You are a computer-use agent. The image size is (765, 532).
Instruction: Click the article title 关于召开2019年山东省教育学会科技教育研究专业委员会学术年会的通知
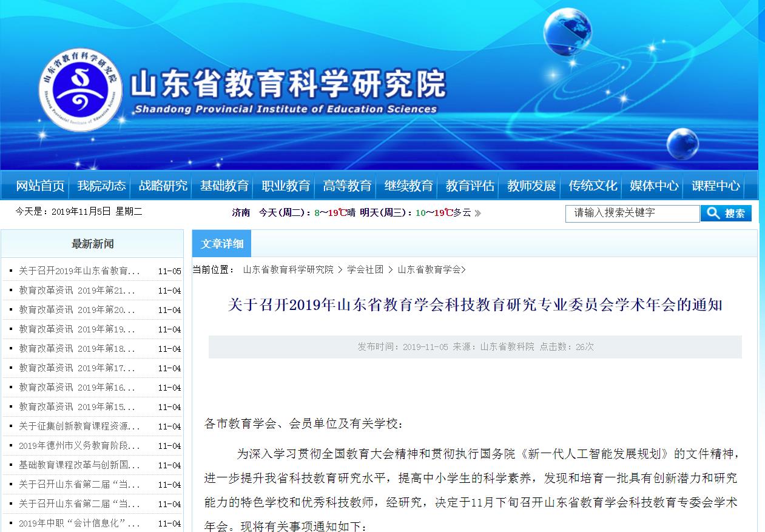click(475, 304)
